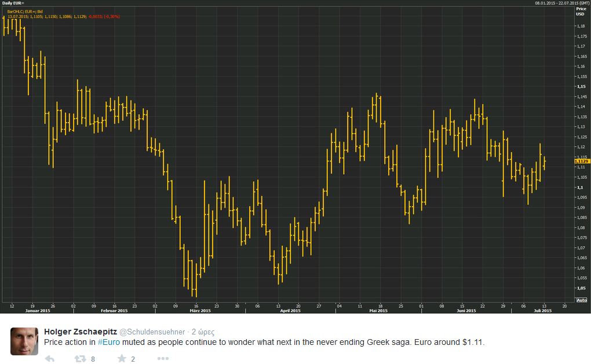Select 'Mai 2015' on the time axis
The width and height of the screenshot is (591, 364).
click(x=377, y=311)
